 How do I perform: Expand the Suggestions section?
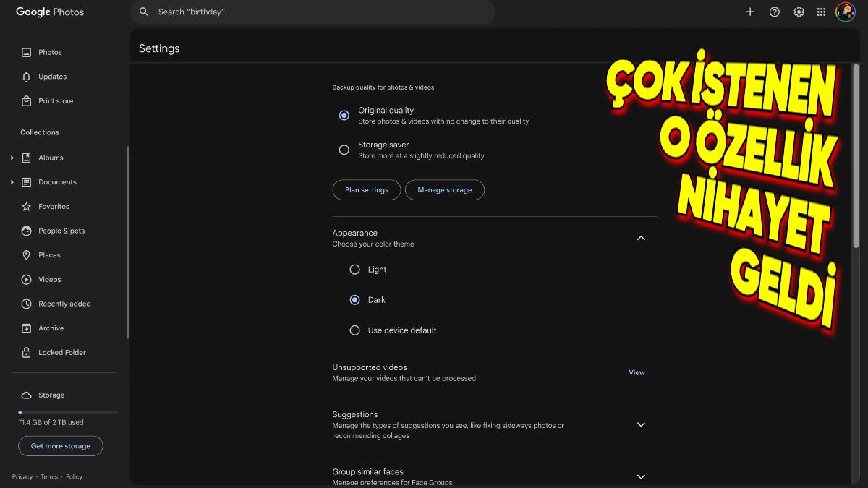coord(641,425)
